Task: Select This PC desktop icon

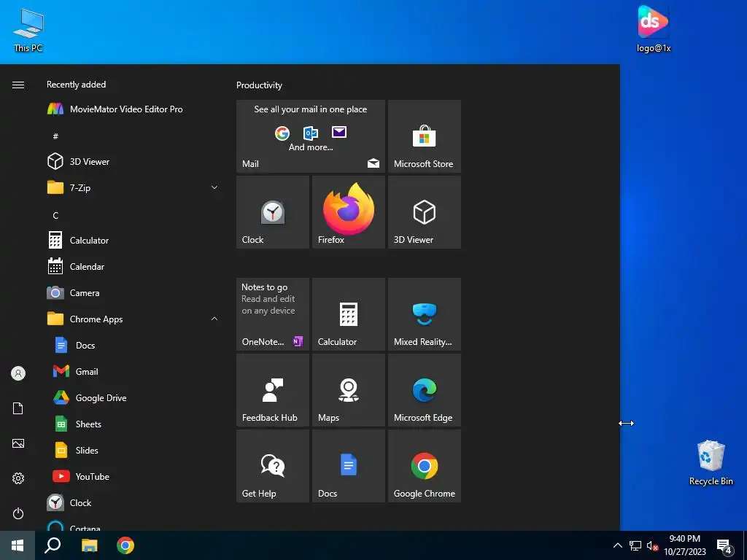Action: pos(28,30)
